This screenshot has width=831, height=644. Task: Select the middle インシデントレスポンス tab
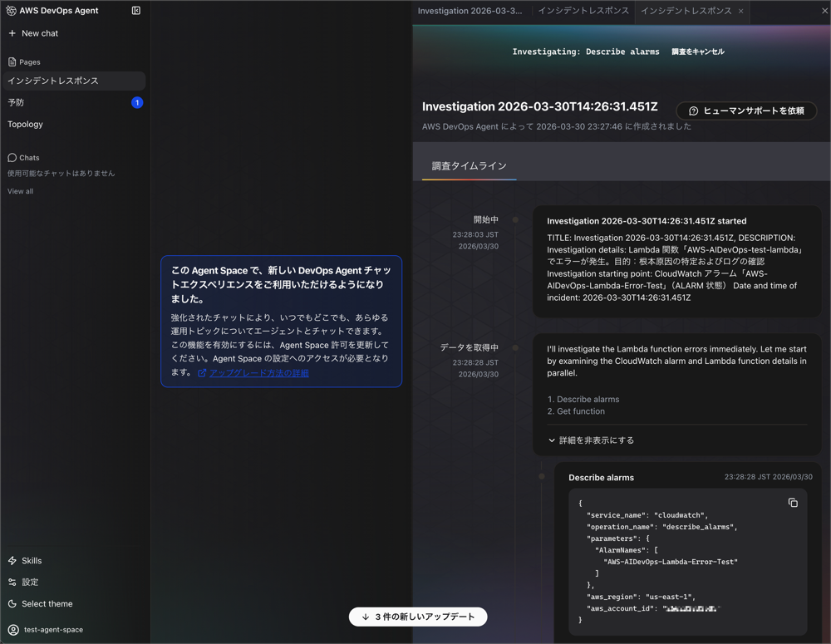(x=583, y=12)
